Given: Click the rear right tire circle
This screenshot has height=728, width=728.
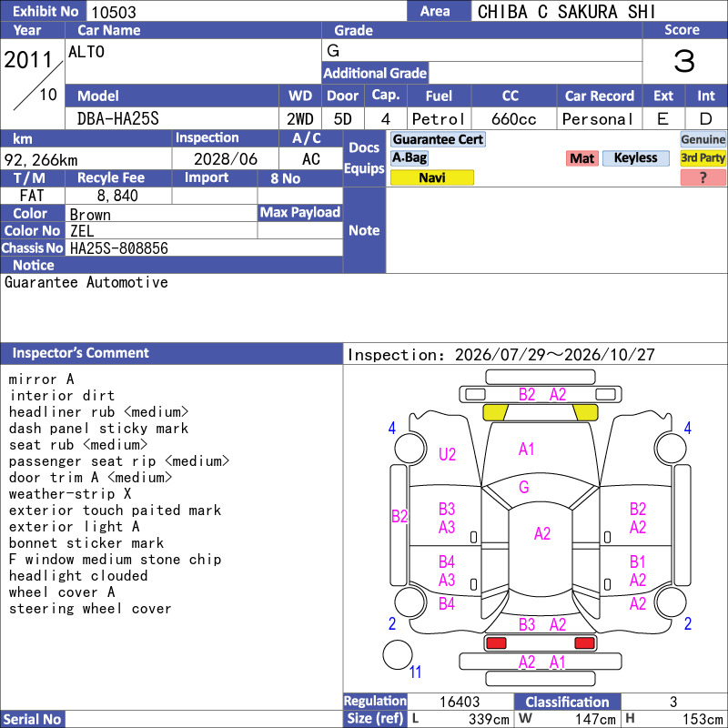Looking at the screenshot, I should (x=671, y=602).
